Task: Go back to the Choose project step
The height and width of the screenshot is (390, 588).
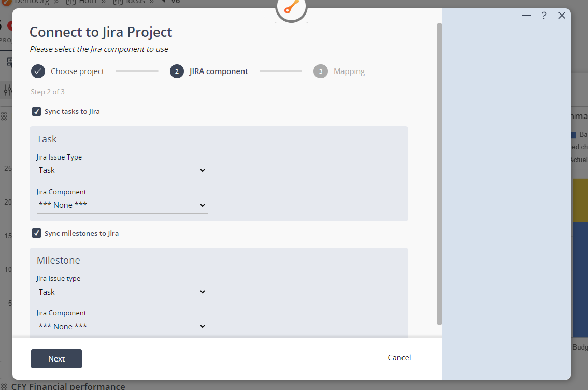Action: [x=68, y=71]
